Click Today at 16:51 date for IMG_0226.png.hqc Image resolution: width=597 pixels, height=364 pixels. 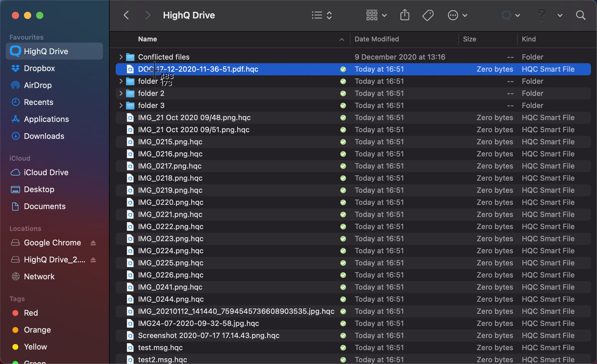[379, 275]
